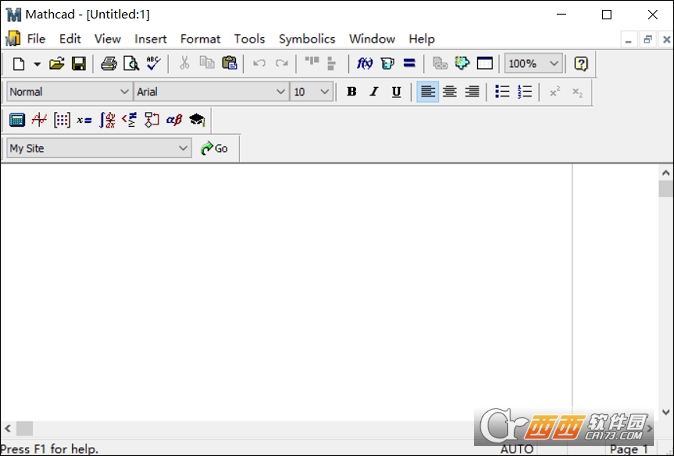Run the ABC spell check icon
The width and height of the screenshot is (674, 456).
[153, 63]
